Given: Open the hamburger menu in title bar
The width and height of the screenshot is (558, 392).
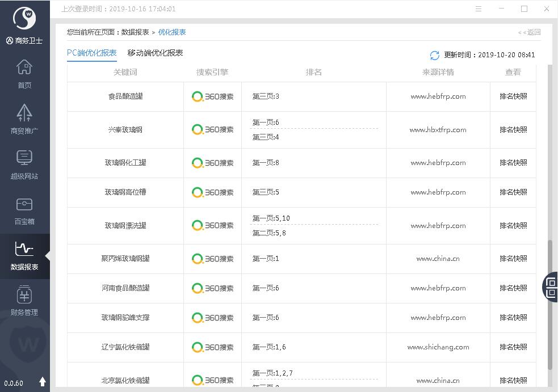Looking at the screenshot, I should coord(479,9).
